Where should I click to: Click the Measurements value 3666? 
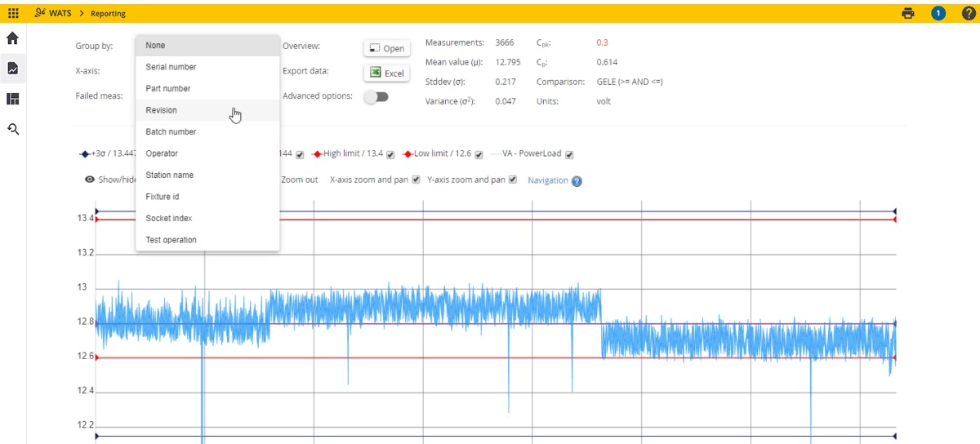(505, 42)
